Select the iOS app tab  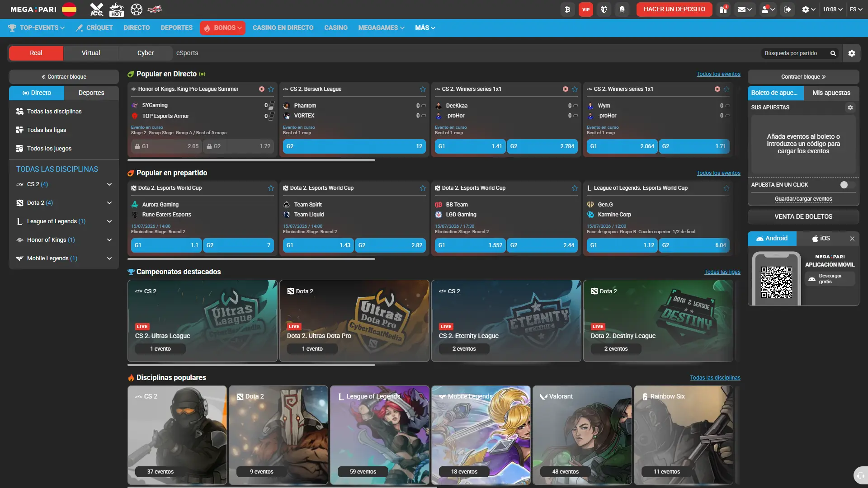[x=821, y=239]
